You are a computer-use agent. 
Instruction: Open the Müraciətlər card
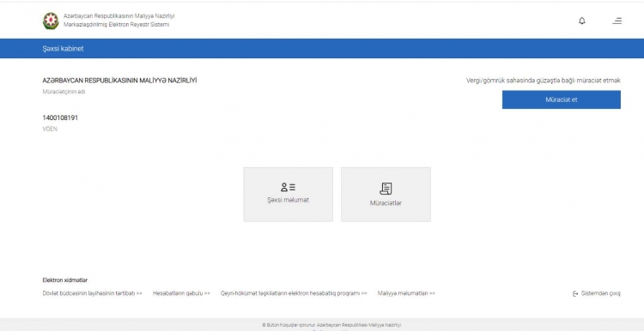point(386,195)
